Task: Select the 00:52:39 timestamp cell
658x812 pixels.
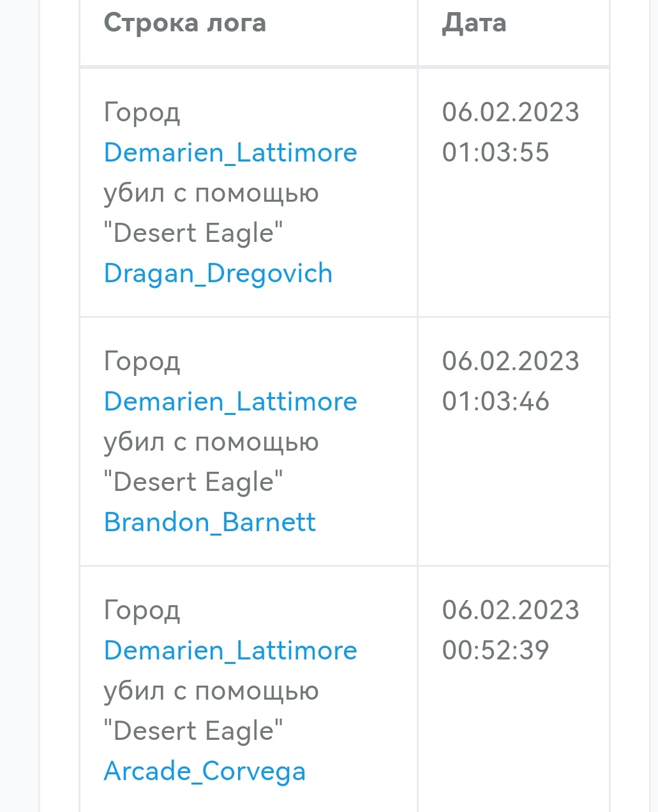Action: click(x=511, y=630)
